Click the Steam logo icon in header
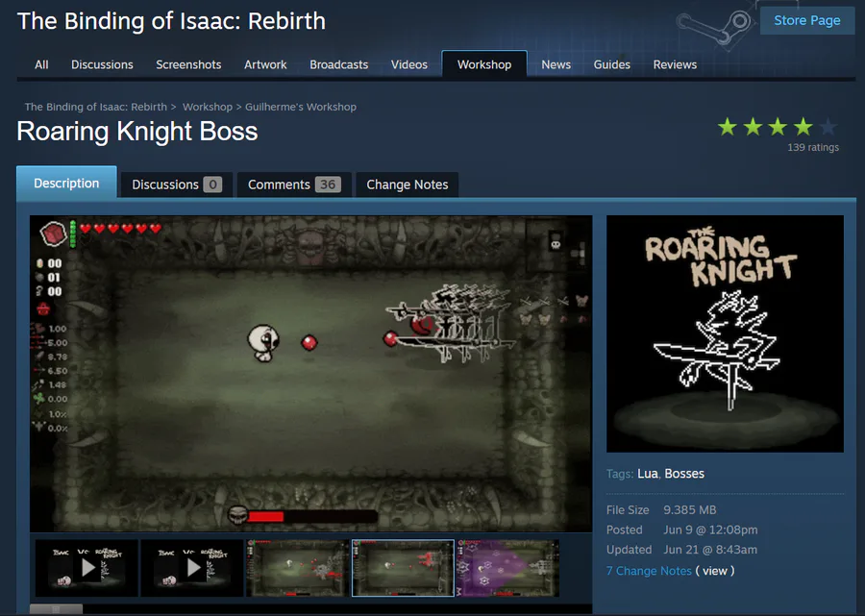The width and height of the screenshot is (865, 616). click(x=715, y=28)
